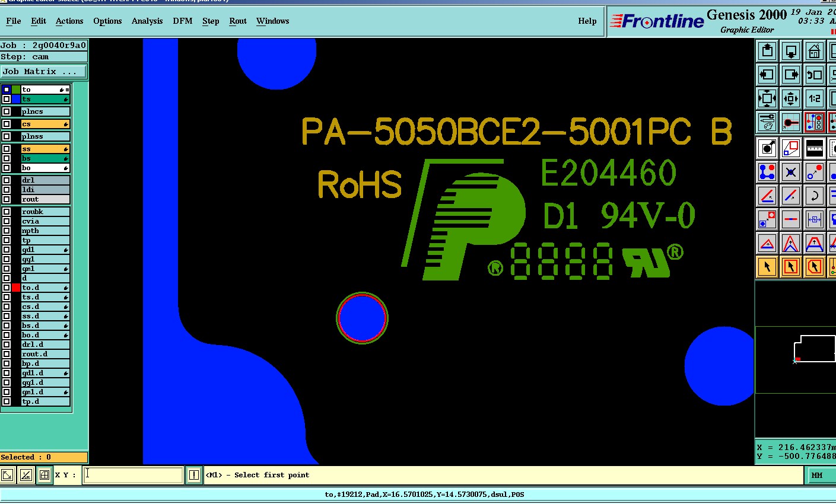Click the red and blue squares area icon
The height and width of the screenshot is (504, 836).
click(x=791, y=148)
